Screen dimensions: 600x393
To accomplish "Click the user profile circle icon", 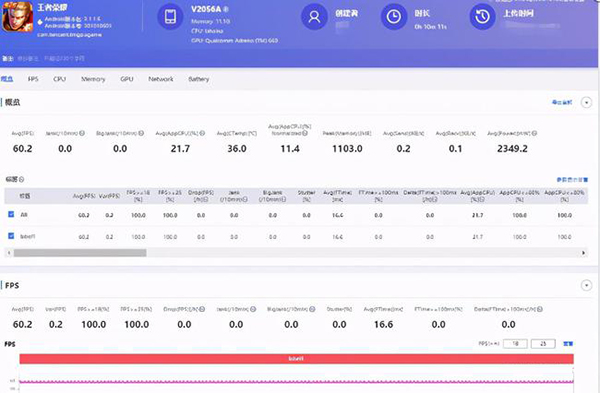I will tap(314, 17).
